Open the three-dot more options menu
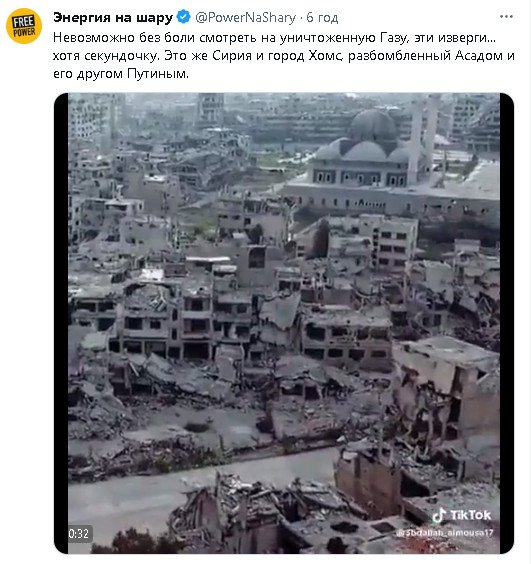This screenshot has width=531, height=564. pyautogui.click(x=506, y=17)
